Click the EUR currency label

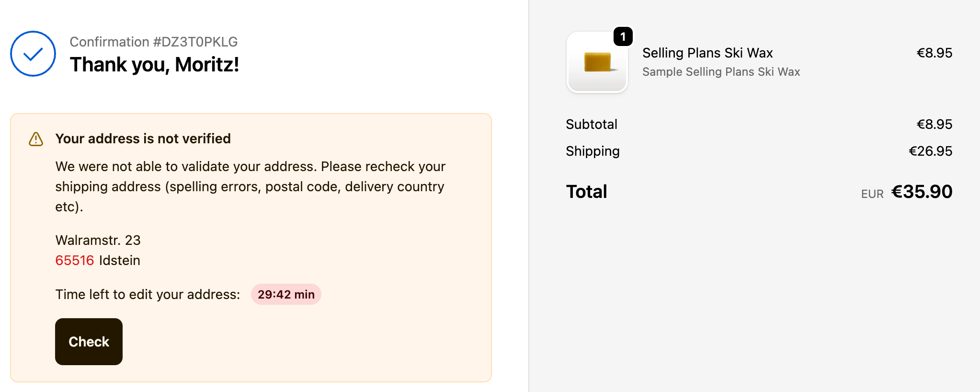coord(872,194)
